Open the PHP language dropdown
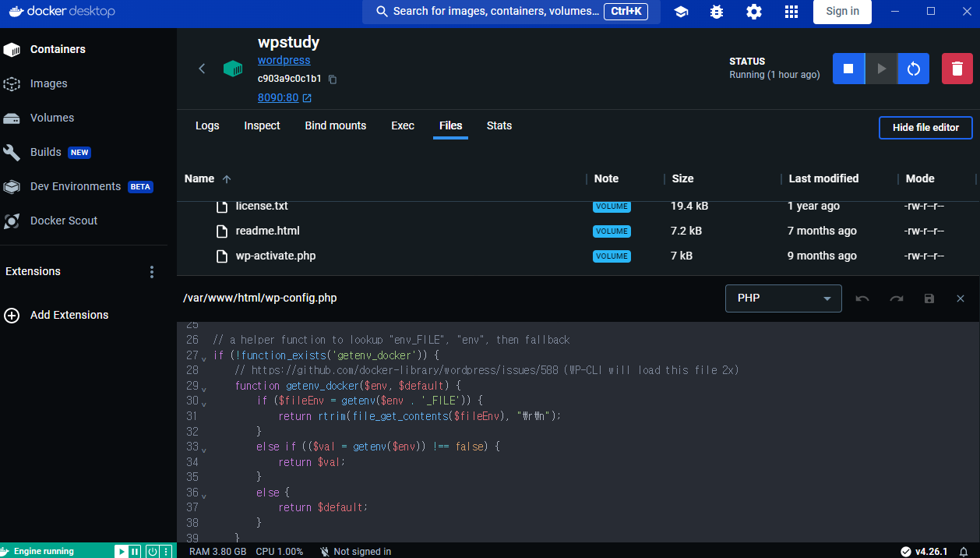The width and height of the screenshot is (980, 558). pos(784,298)
